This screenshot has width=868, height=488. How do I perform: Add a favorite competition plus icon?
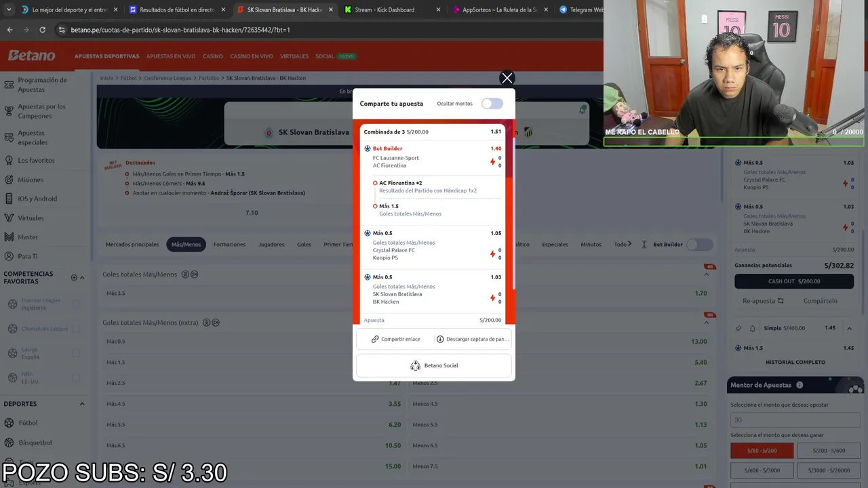(74, 277)
